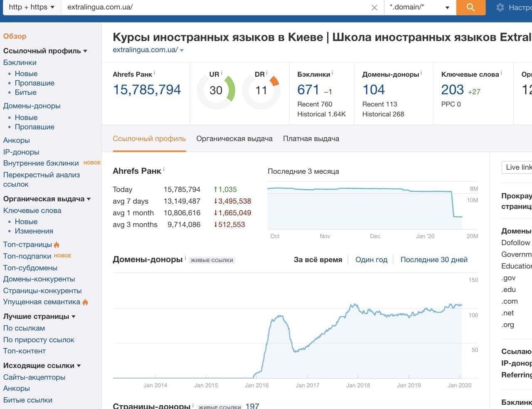The image size is (532, 409).
Task: Click the info icon beside Ключевые слова
Action: [502, 72]
